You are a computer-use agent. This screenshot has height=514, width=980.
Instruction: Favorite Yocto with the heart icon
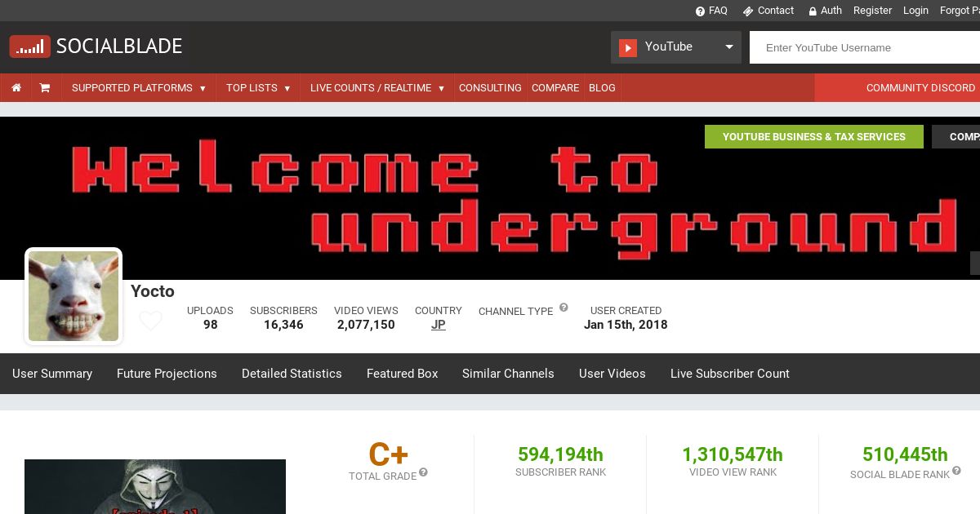[150, 321]
